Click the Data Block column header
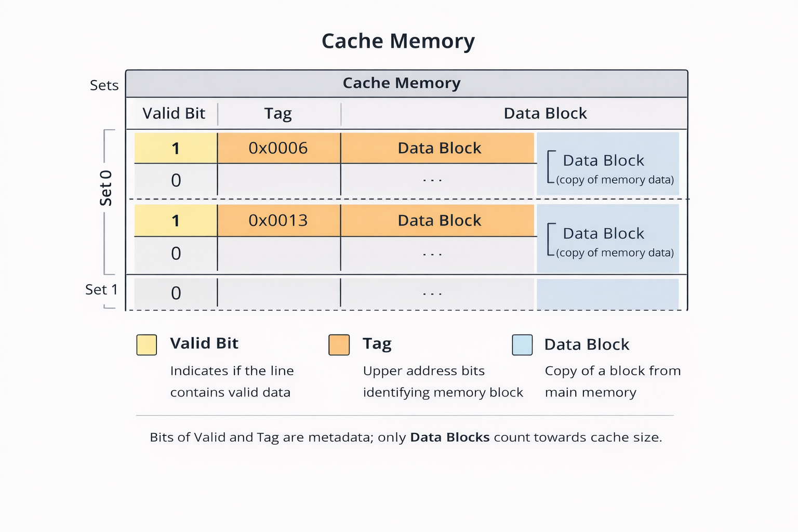This screenshot has height=532, width=798. [545, 113]
